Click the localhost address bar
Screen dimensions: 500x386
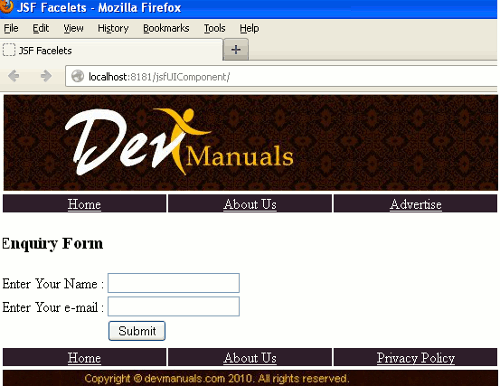pyautogui.click(x=282, y=77)
